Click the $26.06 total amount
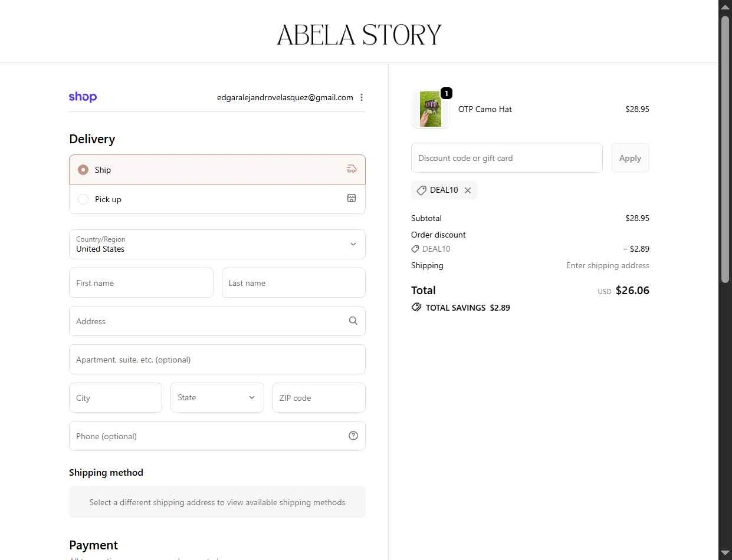 [x=632, y=290]
